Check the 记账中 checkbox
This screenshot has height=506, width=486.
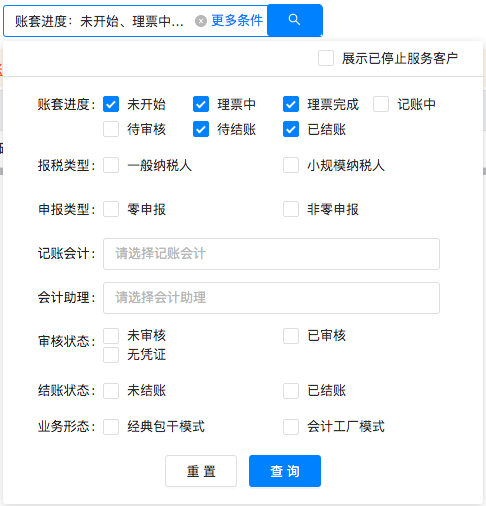[x=381, y=104]
